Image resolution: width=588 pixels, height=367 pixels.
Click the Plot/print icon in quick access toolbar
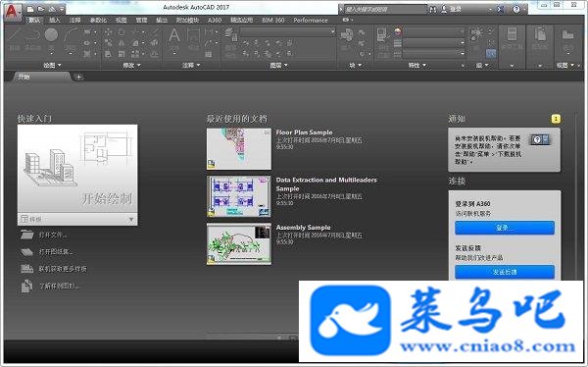pyautogui.click(x=52, y=8)
